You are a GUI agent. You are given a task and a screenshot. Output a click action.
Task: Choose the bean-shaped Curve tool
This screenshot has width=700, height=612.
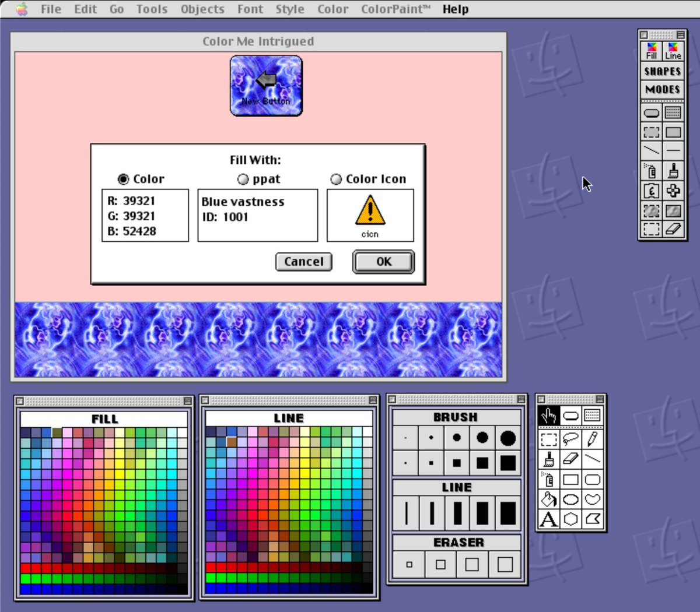click(x=592, y=499)
